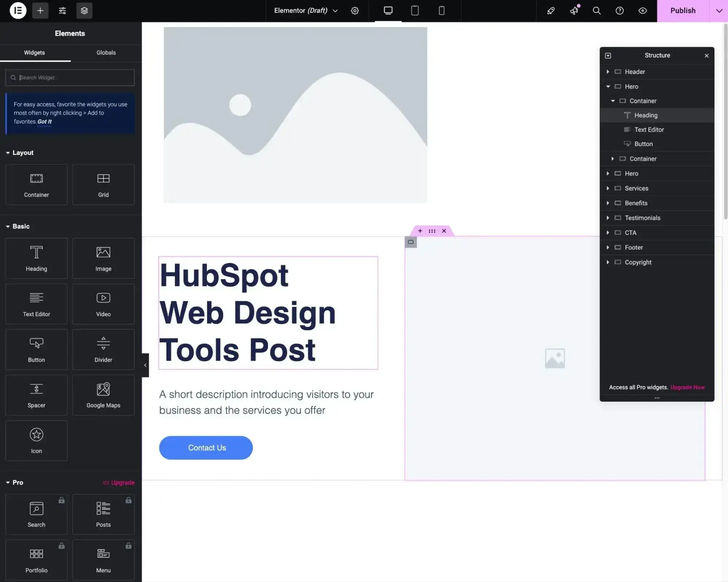This screenshot has height=582, width=728.
Task: Switch to the Globals tab
Action: 106,53
